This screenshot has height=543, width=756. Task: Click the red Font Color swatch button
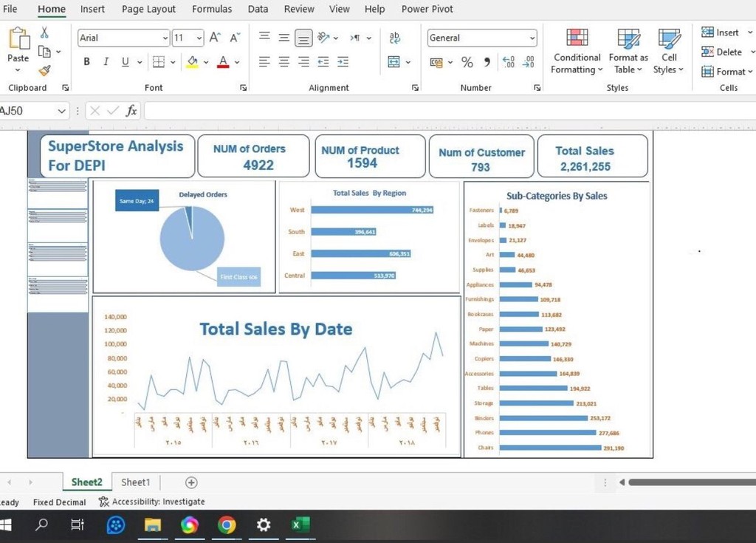click(223, 62)
